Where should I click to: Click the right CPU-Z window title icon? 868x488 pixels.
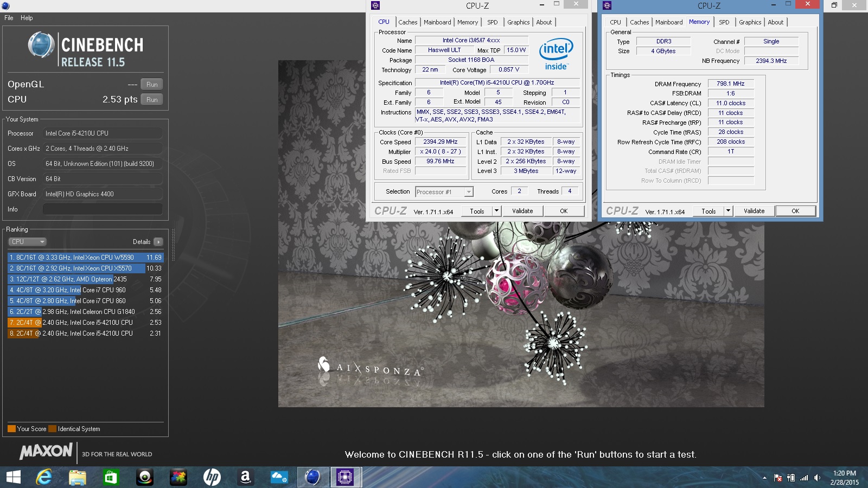(607, 5)
